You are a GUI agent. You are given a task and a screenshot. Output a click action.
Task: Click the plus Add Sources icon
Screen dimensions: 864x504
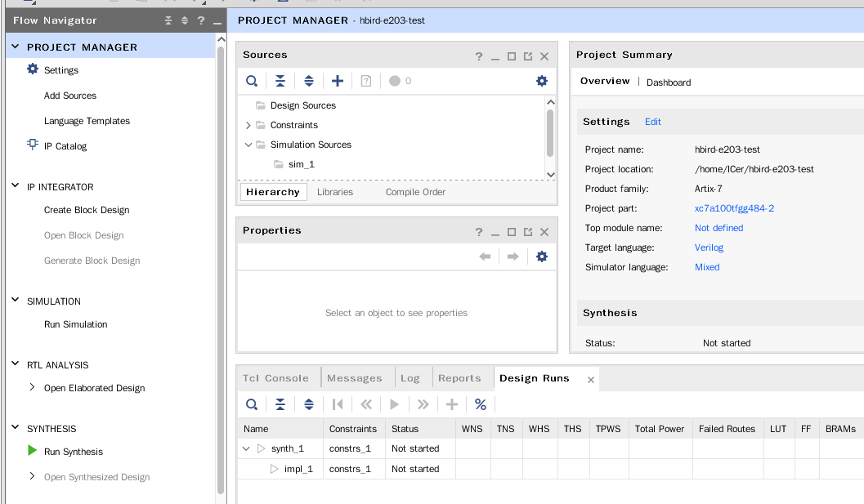point(338,81)
